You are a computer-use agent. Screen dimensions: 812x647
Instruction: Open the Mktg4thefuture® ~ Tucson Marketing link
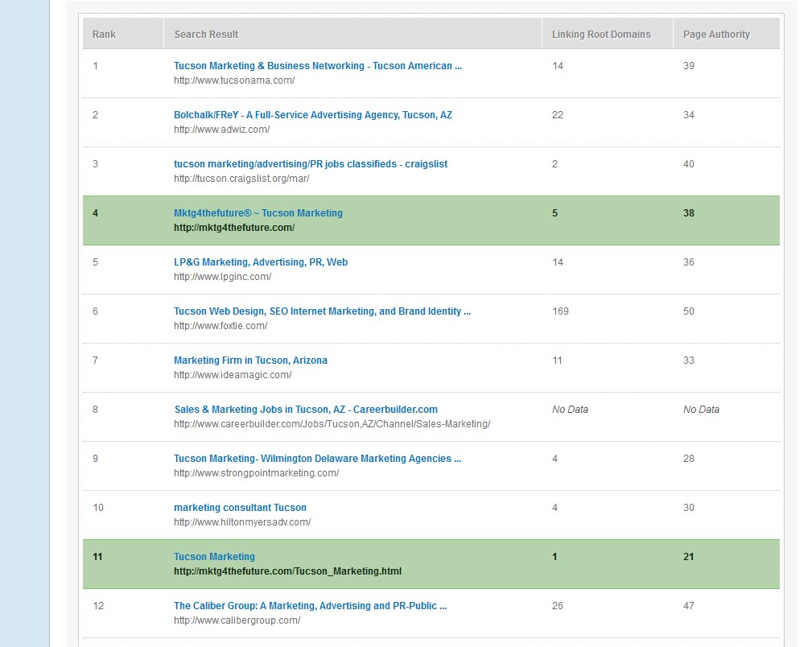258,213
